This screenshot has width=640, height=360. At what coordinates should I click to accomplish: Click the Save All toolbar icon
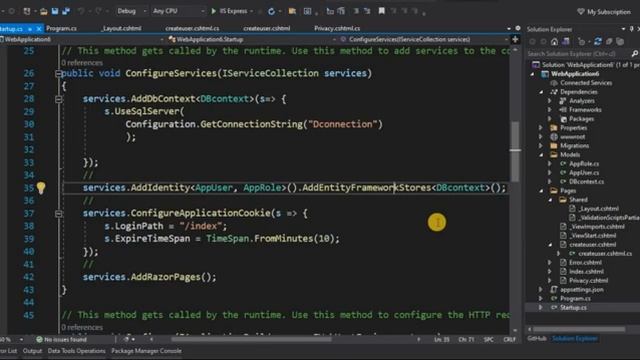[x=66, y=11]
